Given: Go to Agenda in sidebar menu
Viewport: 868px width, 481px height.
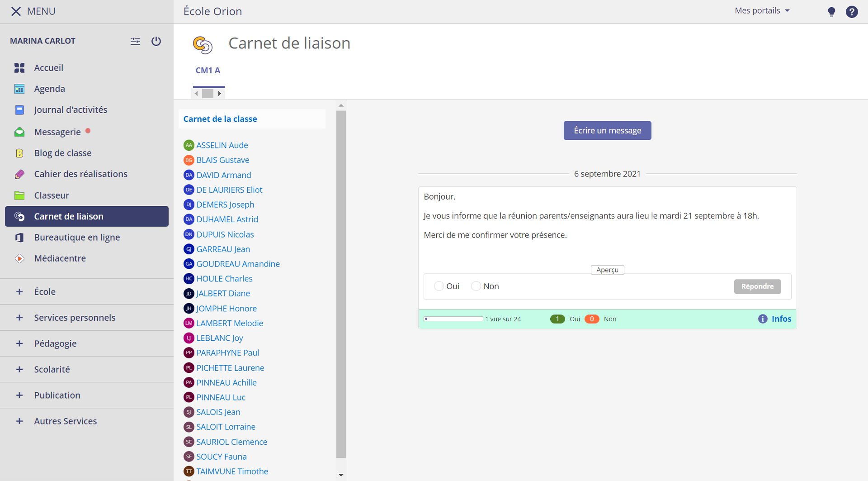Looking at the screenshot, I should coord(49,89).
